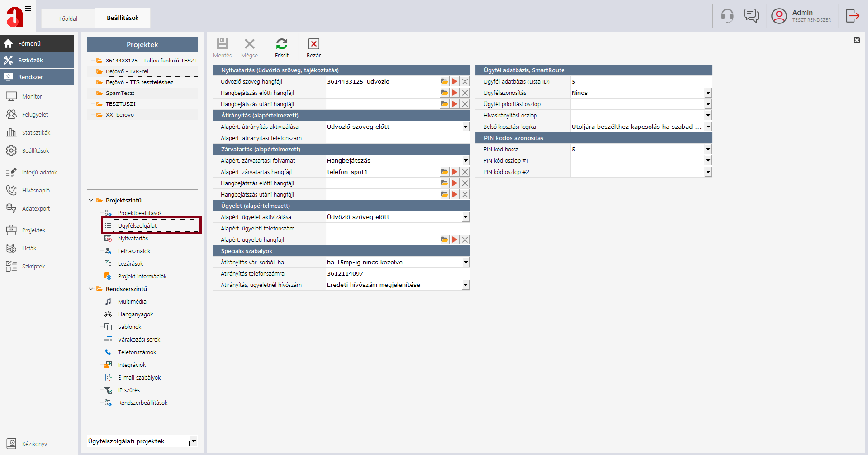Collapse the Rendszerszintű tree node
Viewport: 868px width, 455px height.
coord(91,289)
